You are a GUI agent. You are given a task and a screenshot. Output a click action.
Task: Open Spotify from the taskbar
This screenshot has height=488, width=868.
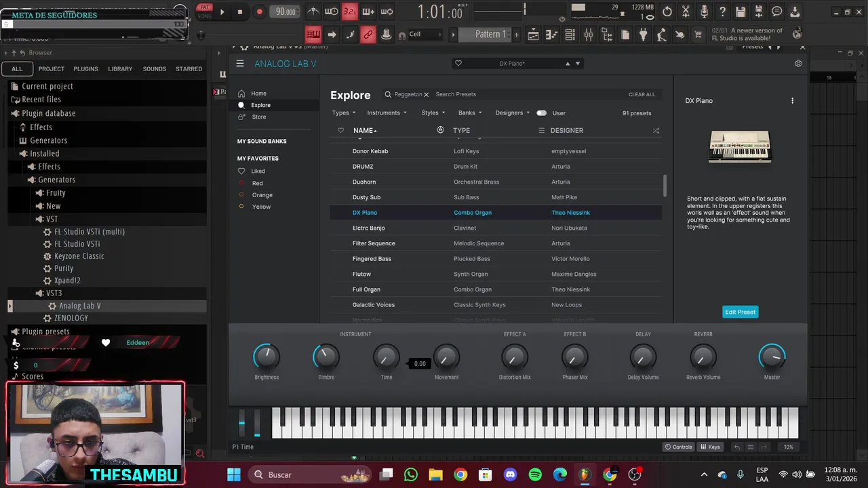(535, 474)
